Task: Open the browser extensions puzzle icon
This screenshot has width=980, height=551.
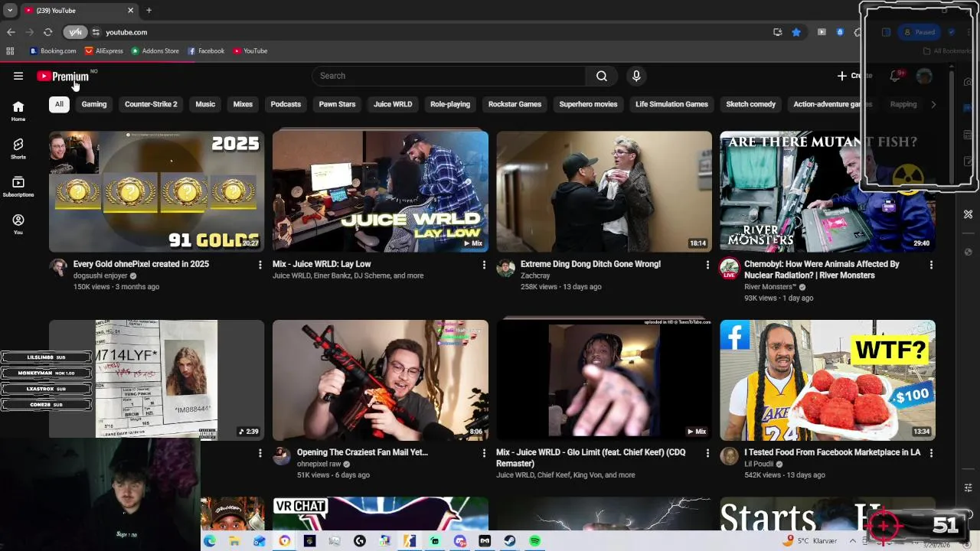Action: [x=857, y=32]
